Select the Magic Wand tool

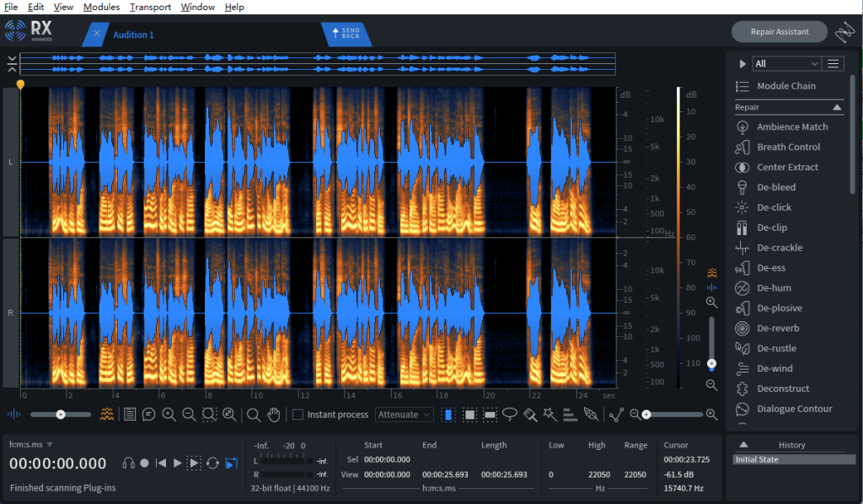click(x=549, y=415)
